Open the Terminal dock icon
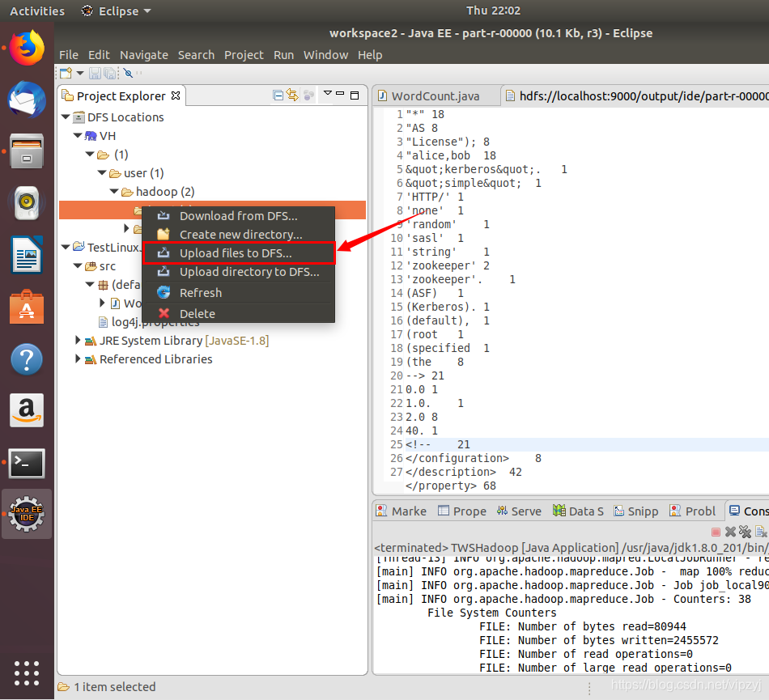The image size is (769, 700). 27,463
